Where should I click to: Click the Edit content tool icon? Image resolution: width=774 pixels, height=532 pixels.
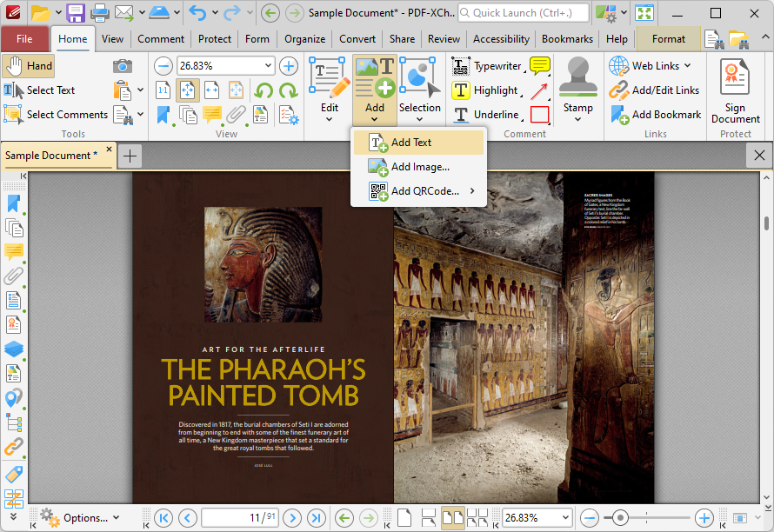click(330, 77)
